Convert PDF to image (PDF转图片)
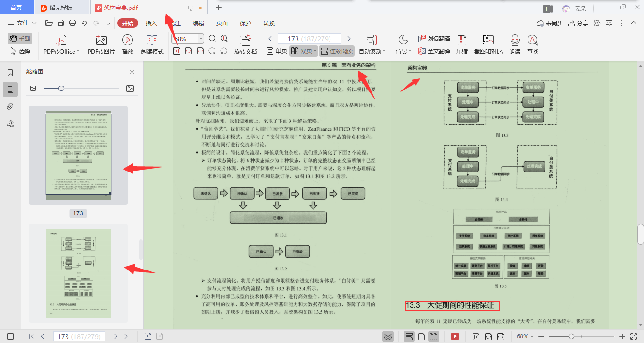This screenshot has width=644, height=343. pyautogui.click(x=101, y=45)
